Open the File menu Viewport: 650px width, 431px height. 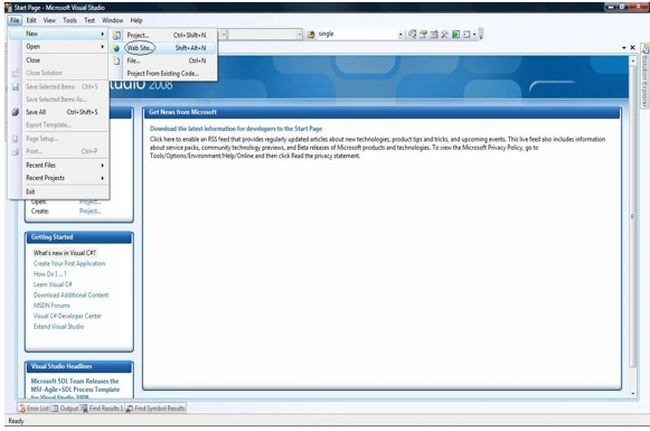coord(15,20)
